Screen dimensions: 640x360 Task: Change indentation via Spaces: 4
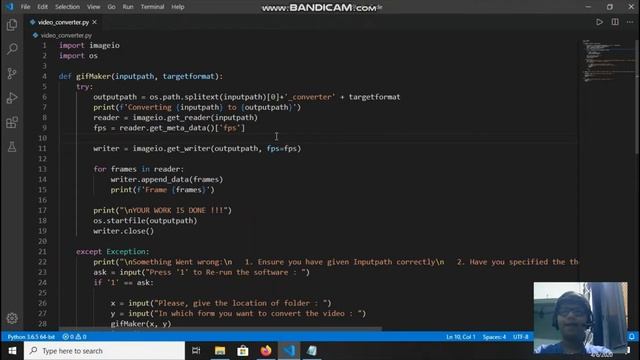coord(494,337)
